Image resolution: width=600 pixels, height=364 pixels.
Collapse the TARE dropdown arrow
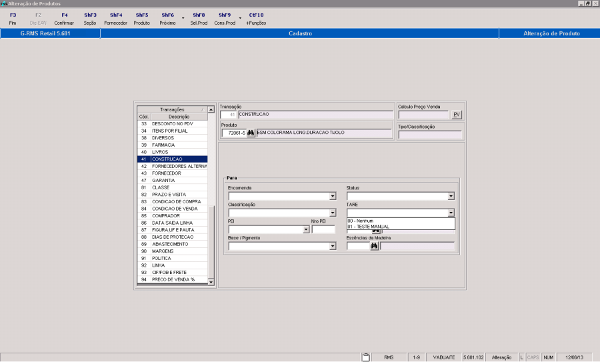tap(451, 213)
